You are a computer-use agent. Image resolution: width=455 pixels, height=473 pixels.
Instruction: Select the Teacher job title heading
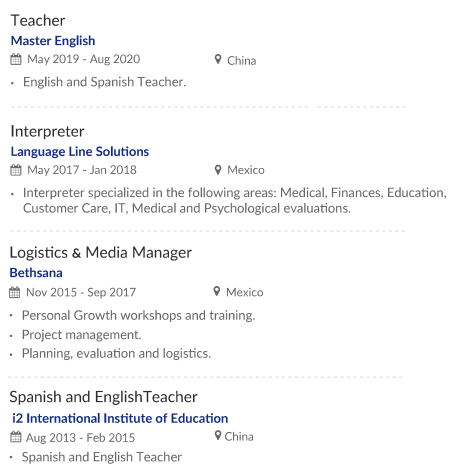(x=38, y=21)
